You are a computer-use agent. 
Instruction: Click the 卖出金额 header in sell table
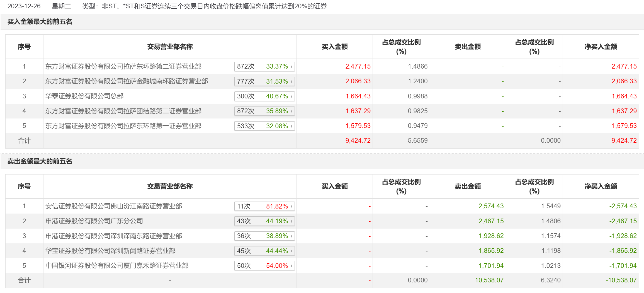click(x=468, y=186)
